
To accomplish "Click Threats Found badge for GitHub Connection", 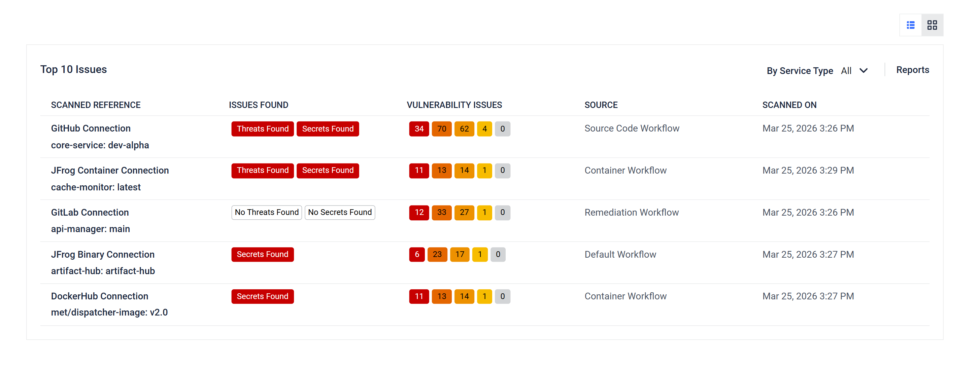I will [x=263, y=129].
